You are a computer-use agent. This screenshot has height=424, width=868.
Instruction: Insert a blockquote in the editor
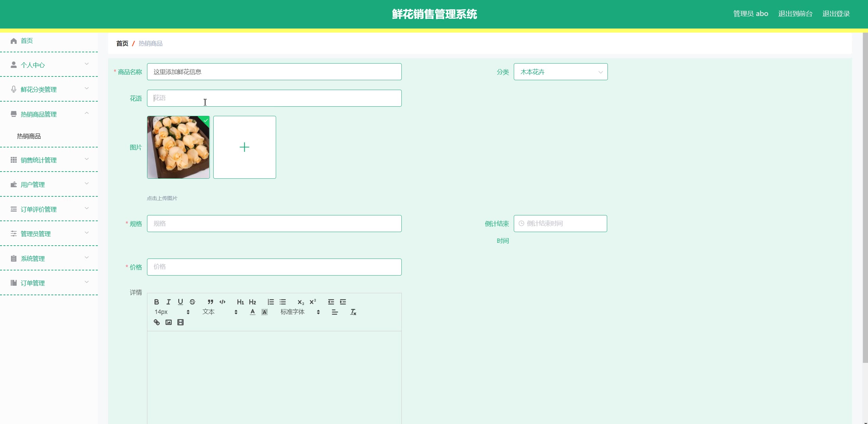pyautogui.click(x=211, y=302)
